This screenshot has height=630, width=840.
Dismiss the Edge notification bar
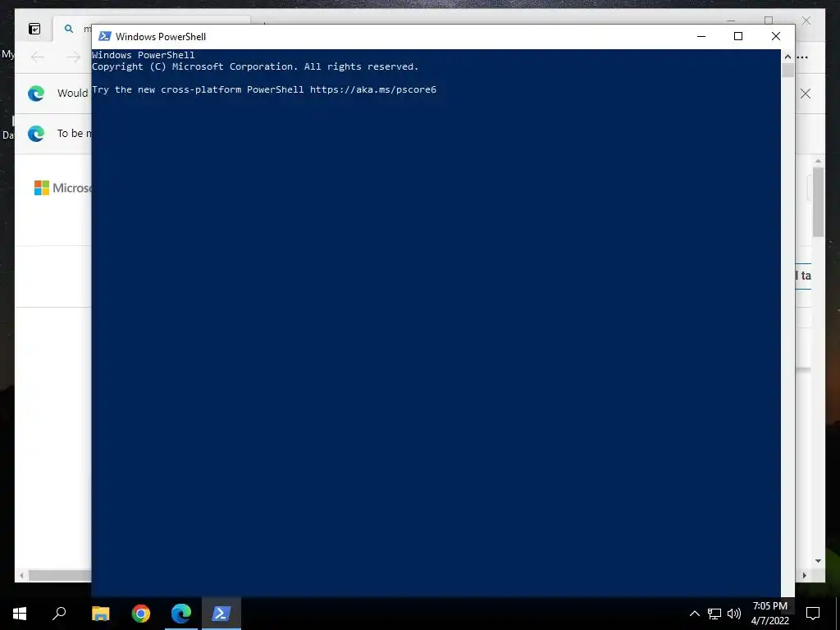click(x=806, y=94)
